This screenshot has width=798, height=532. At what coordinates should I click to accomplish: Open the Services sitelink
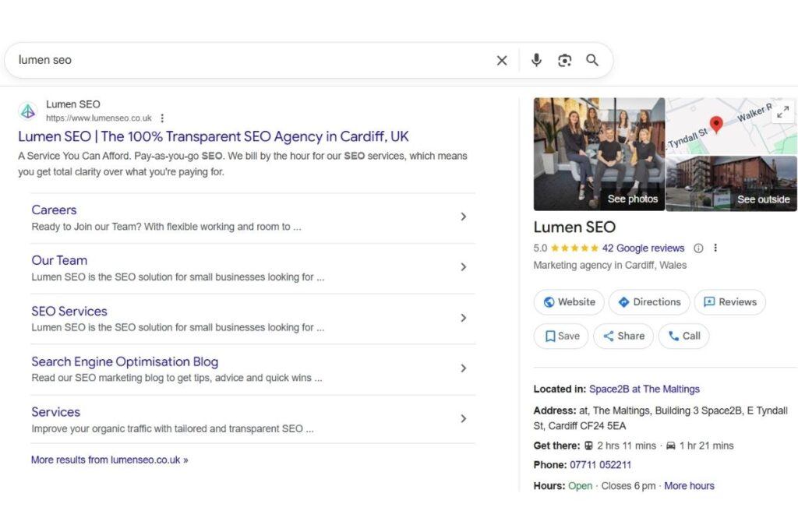click(56, 412)
